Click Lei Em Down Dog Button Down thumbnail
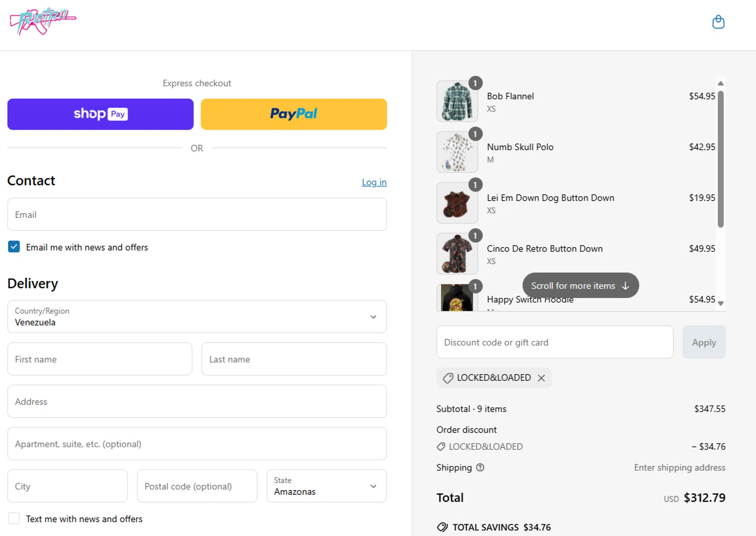Image resolution: width=756 pixels, height=536 pixels. [x=457, y=203]
